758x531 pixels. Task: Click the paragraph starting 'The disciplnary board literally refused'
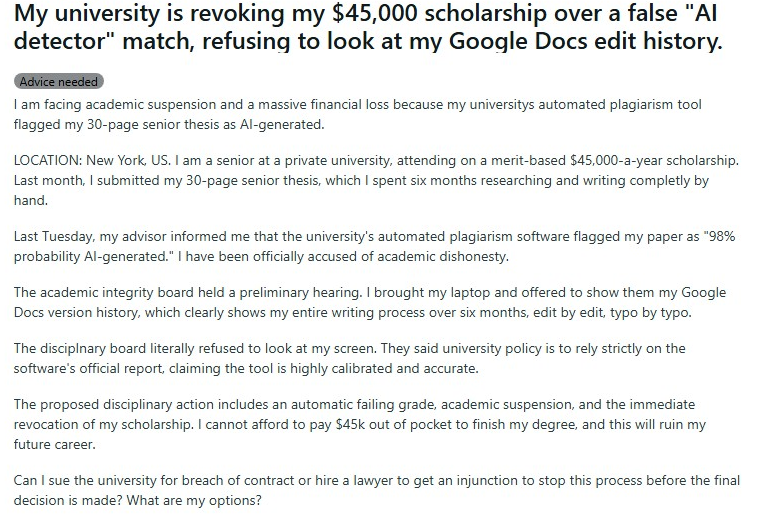coord(350,358)
